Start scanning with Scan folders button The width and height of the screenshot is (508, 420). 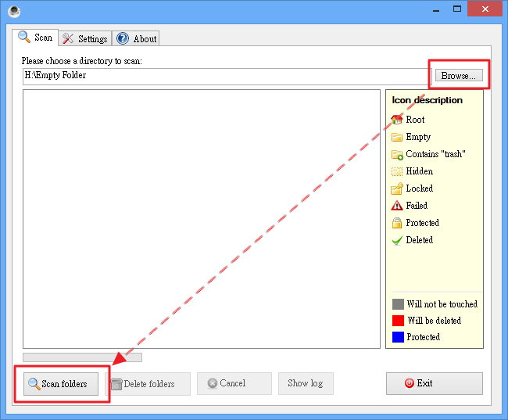pyautogui.click(x=61, y=383)
